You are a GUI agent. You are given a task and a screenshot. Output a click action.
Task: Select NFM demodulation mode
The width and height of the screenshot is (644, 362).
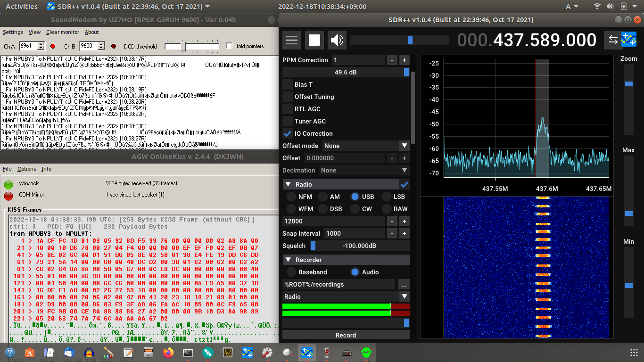291,197
